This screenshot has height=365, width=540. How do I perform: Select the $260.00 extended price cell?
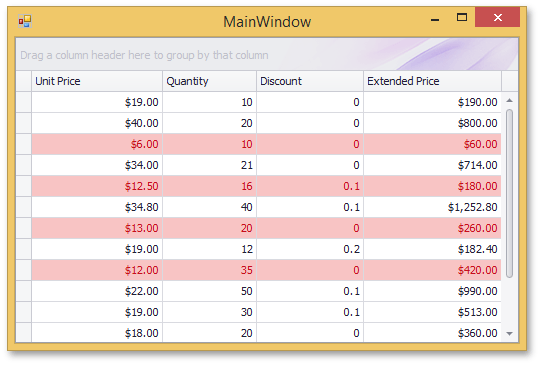click(432, 228)
